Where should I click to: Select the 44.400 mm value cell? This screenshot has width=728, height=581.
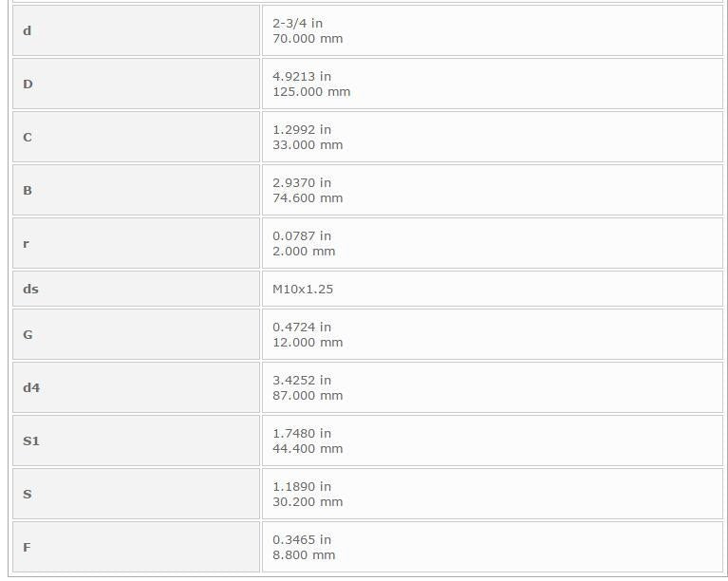pos(493,440)
